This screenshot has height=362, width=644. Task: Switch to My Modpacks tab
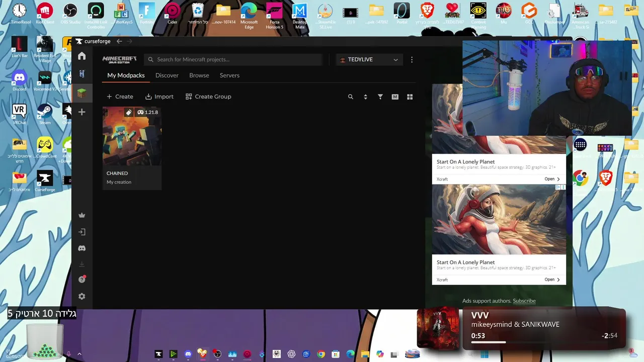click(x=126, y=75)
